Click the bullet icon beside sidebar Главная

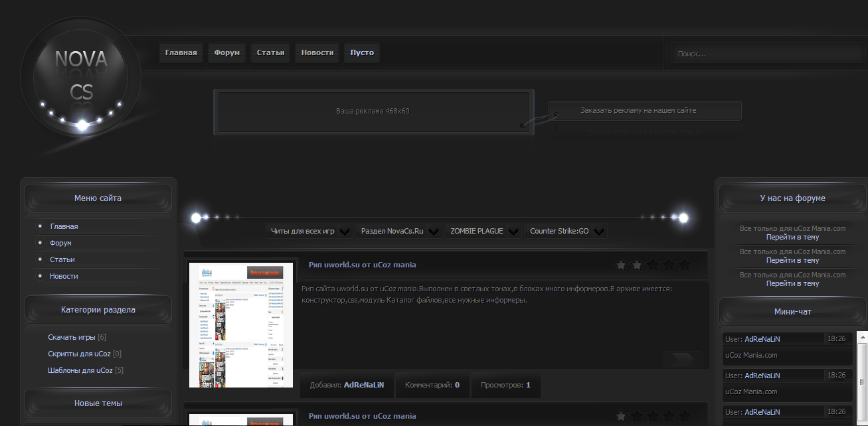[40, 226]
